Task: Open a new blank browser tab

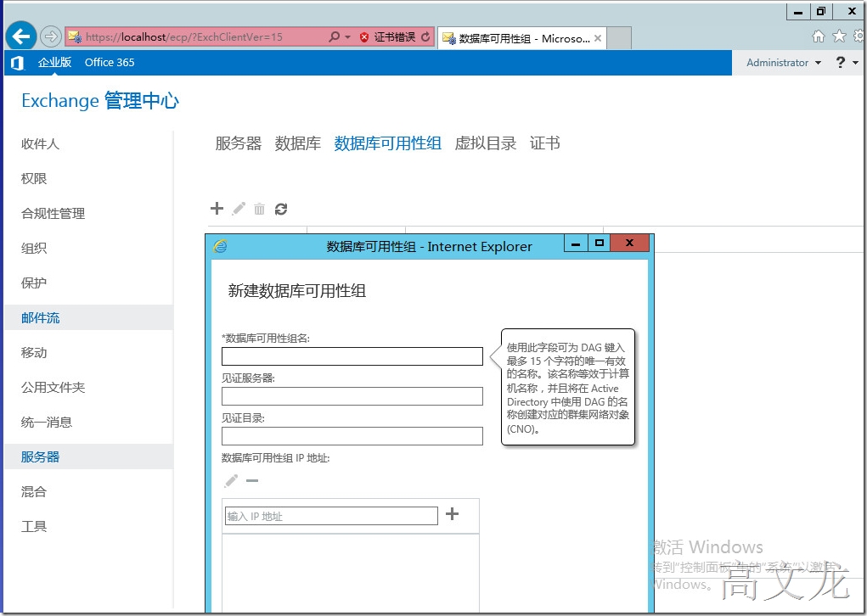Action: pos(619,38)
